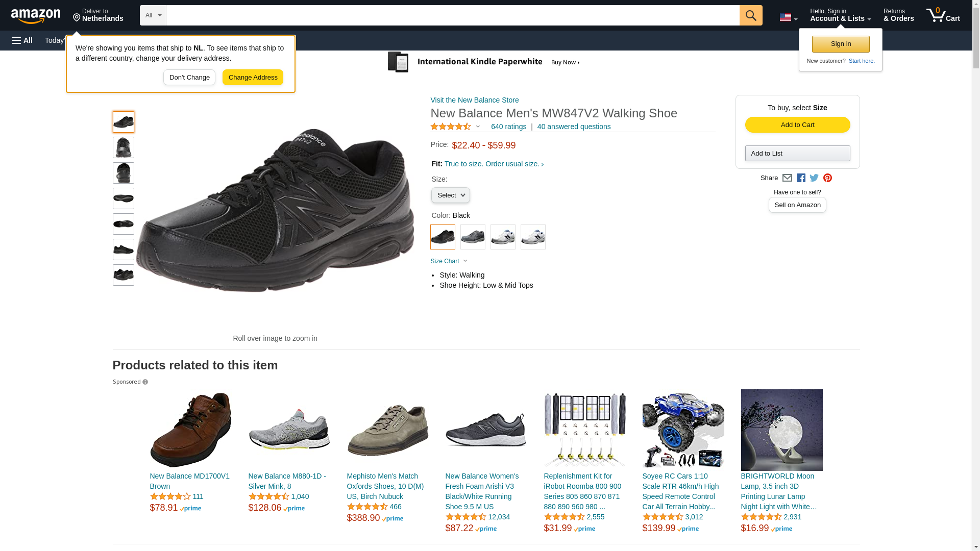Visit the New Balance Store link
Screen dimensions: 980x551
(x=474, y=100)
